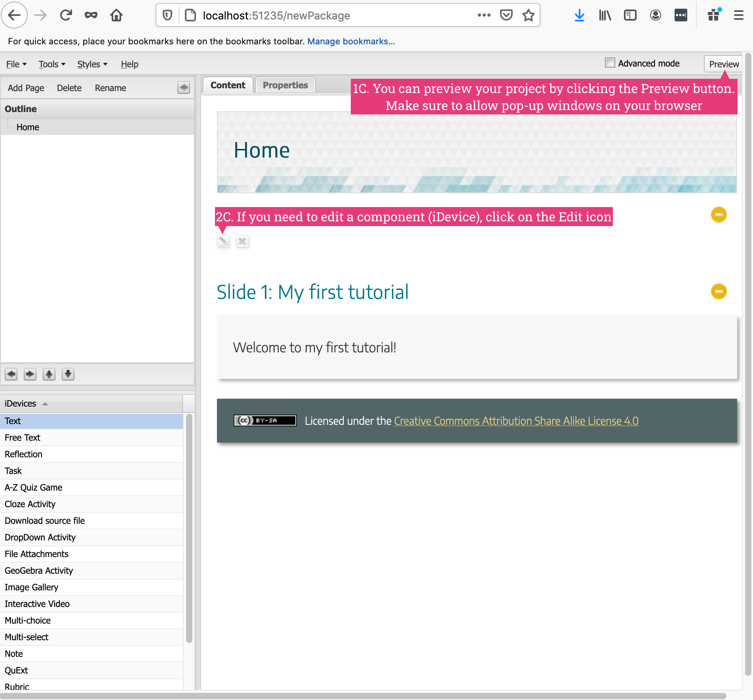Click the Preview button
Screen dimensions: 753x700
point(724,64)
